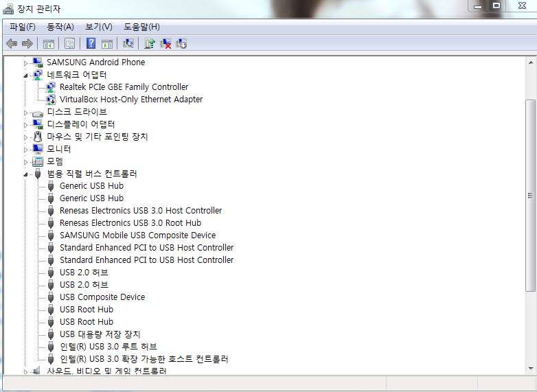Click the Forward arrow in the toolbar
The height and width of the screenshot is (392, 537).
[x=27, y=43]
